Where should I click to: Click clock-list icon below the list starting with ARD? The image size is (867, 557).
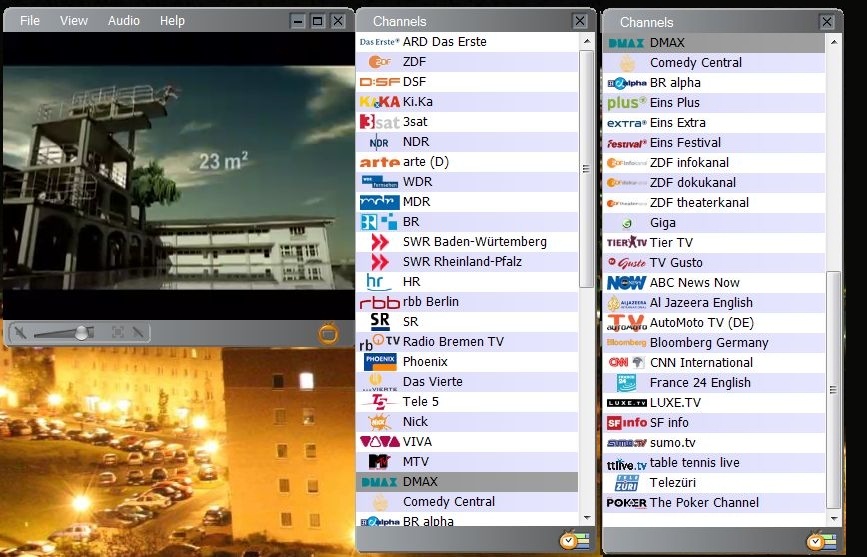click(x=574, y=540)
